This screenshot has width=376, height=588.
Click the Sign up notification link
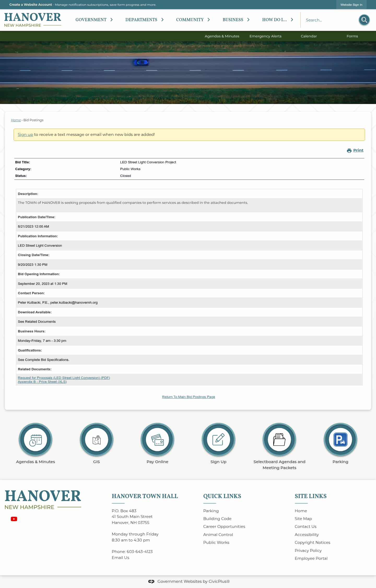(25, 135)
